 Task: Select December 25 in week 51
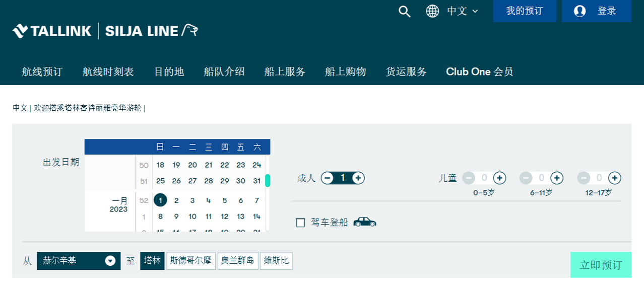[160, 181]
